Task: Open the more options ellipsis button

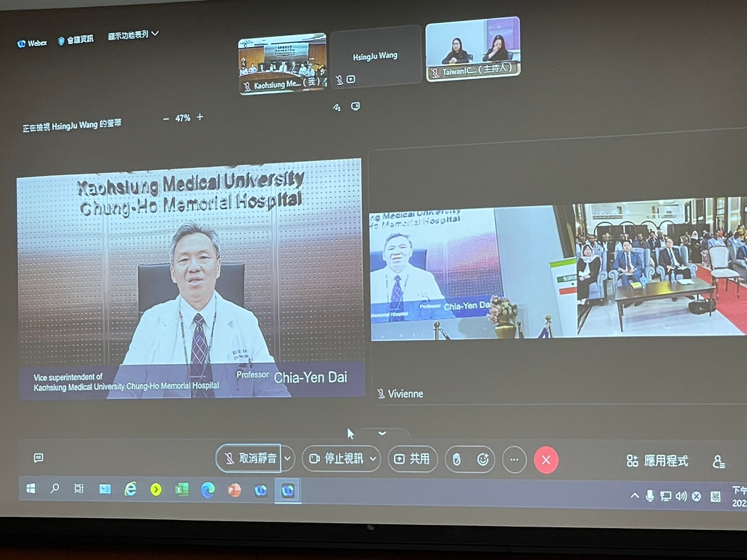Action: coord(514,460)
